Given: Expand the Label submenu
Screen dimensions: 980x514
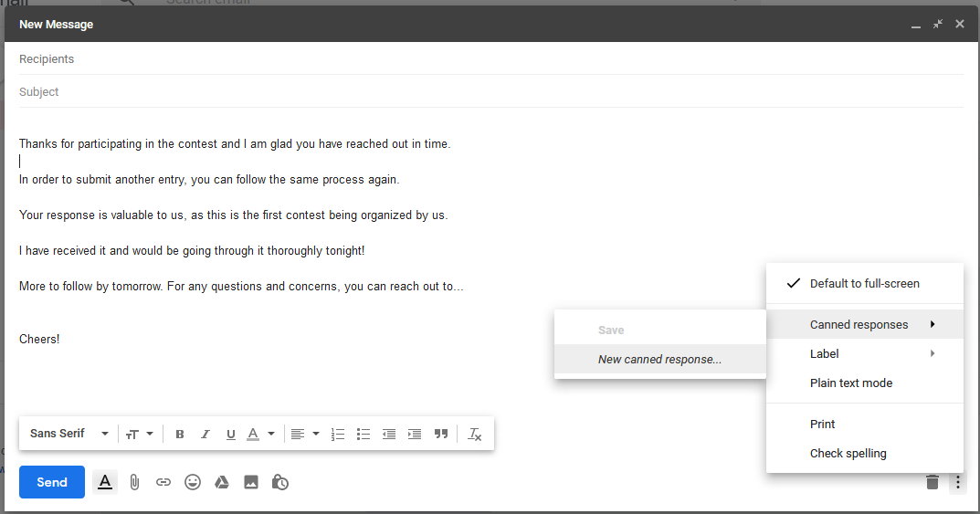Looking at the screenshot, I should click(864, 353).
